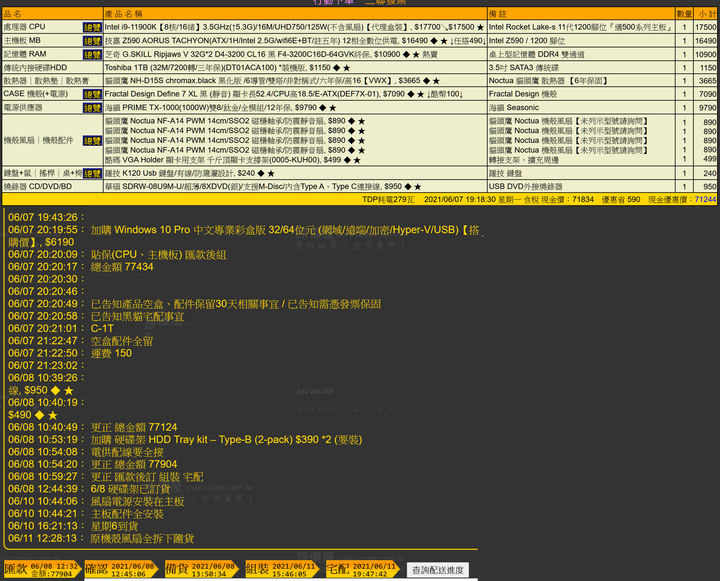Select the 確認 status step arrow
Viewport: 720px width, 581px height.
tap(121, 570)
